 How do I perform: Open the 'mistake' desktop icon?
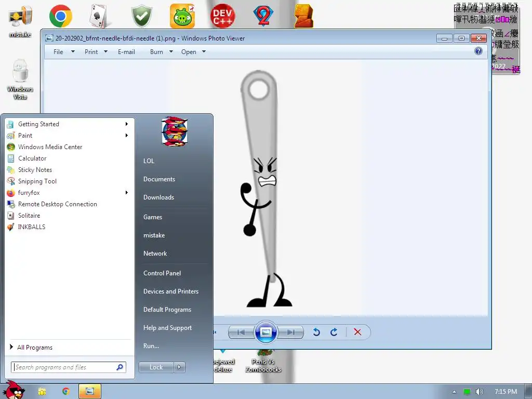20,21
